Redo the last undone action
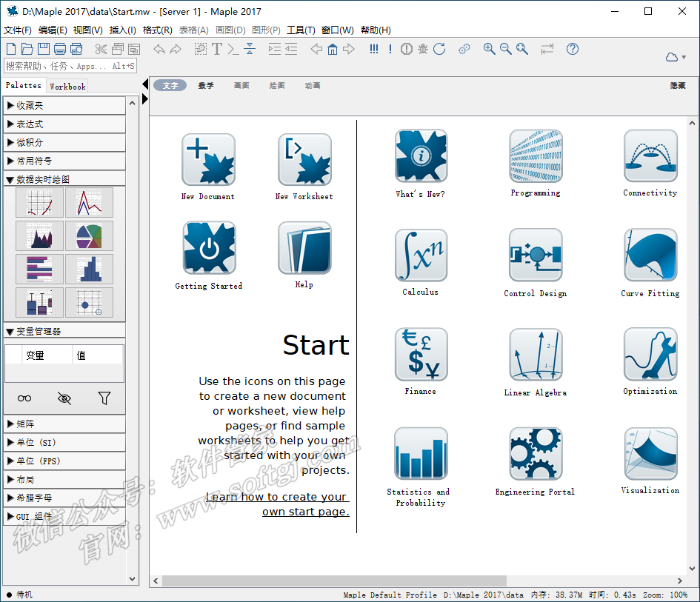 (176, 49)
